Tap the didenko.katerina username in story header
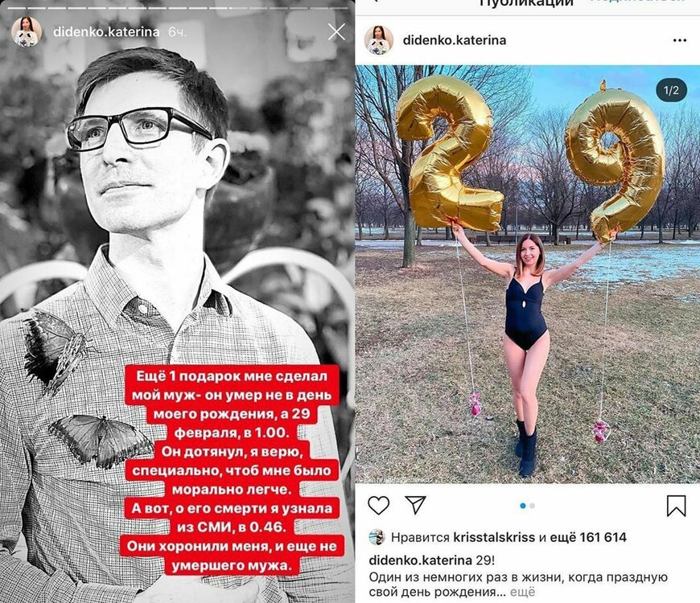The height and width of the screenshot is (603, 700). [106, 32]
